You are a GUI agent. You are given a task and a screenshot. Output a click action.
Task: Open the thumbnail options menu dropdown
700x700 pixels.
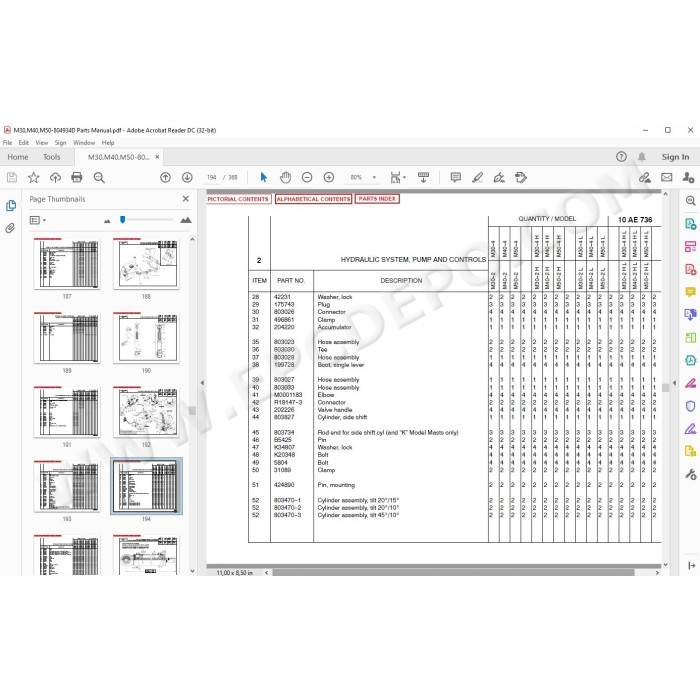[38, 220]
